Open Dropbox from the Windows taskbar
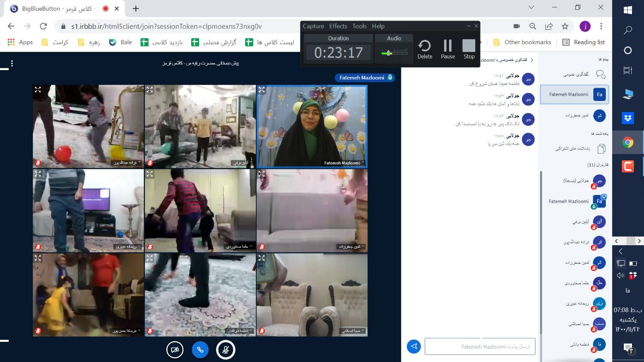The image size is (644, 362). click(628, 118)
